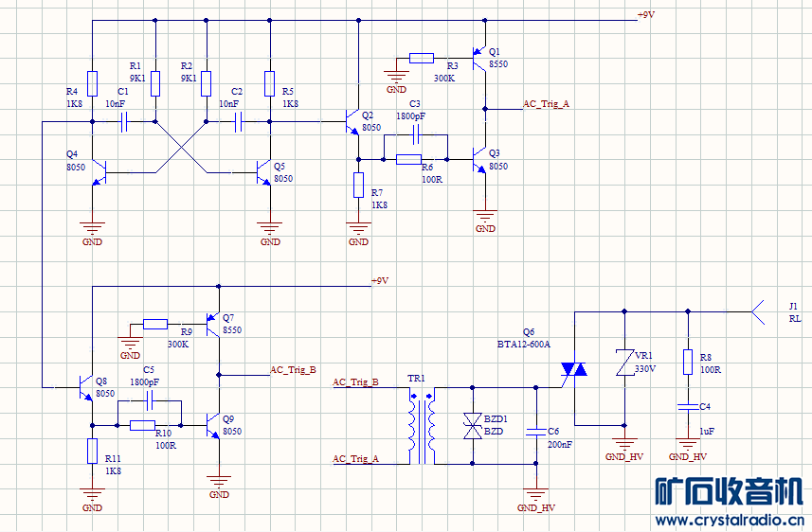Select the R6 resistor body

click(x=408, y=159)
